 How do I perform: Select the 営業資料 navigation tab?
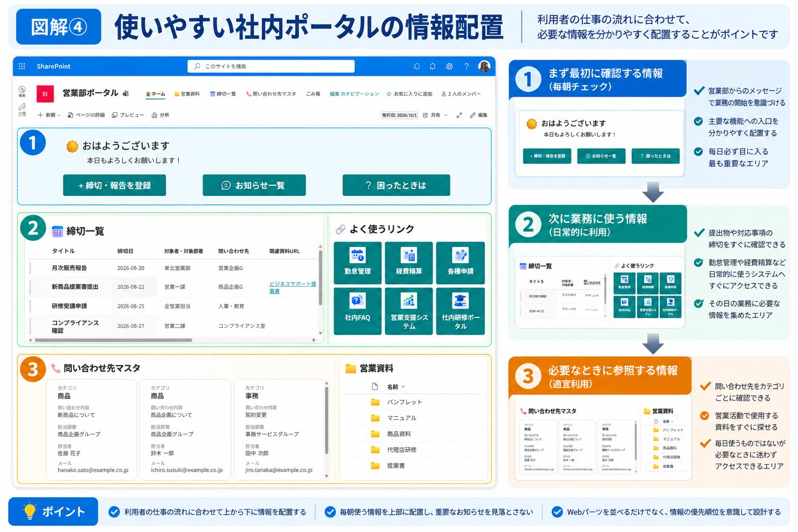(x=187, y=94)
